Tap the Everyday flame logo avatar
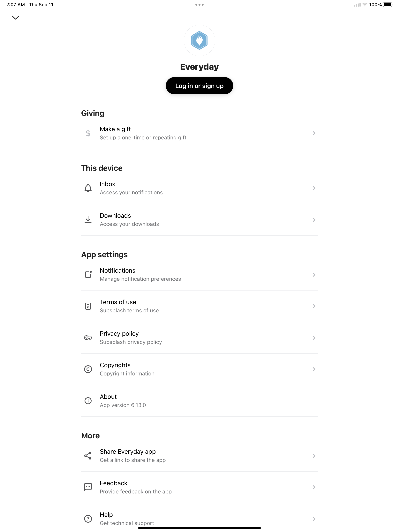The width and height of the screenshot is (399, 532). (x=199, y=40)
